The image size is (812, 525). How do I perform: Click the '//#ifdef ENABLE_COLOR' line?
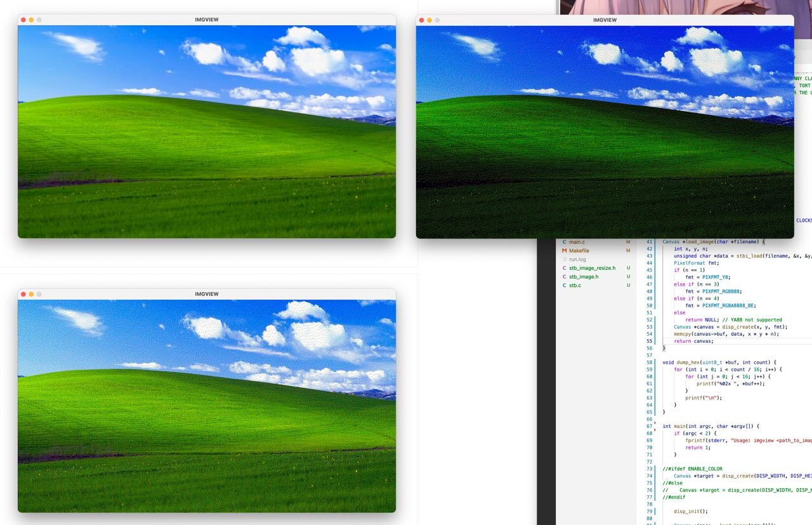[692, 469]
